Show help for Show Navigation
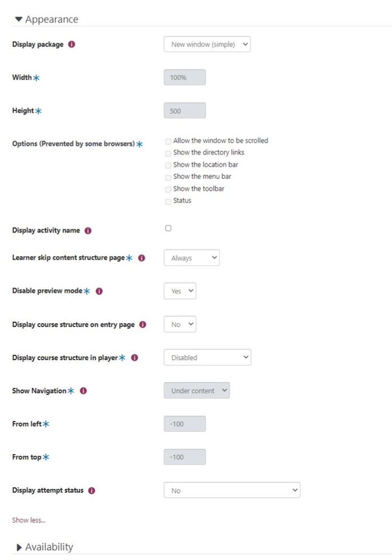392x560 pixels. 83,391
